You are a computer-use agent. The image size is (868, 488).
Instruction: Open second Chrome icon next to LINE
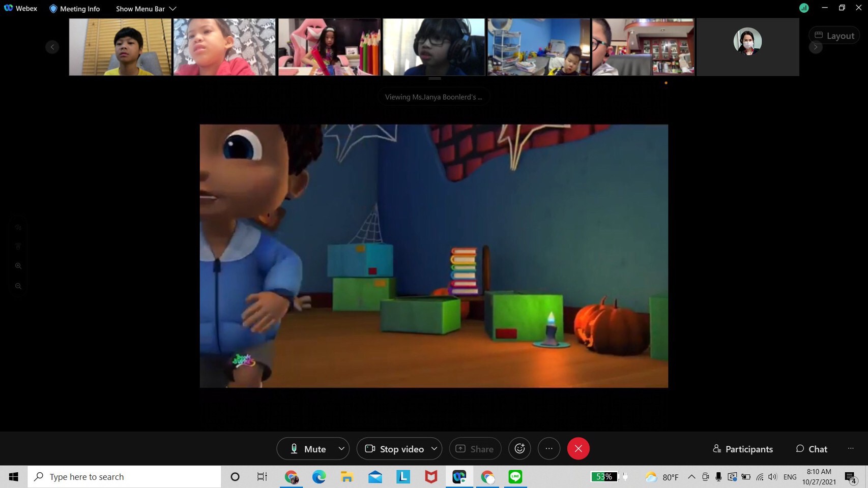point(487,477)
